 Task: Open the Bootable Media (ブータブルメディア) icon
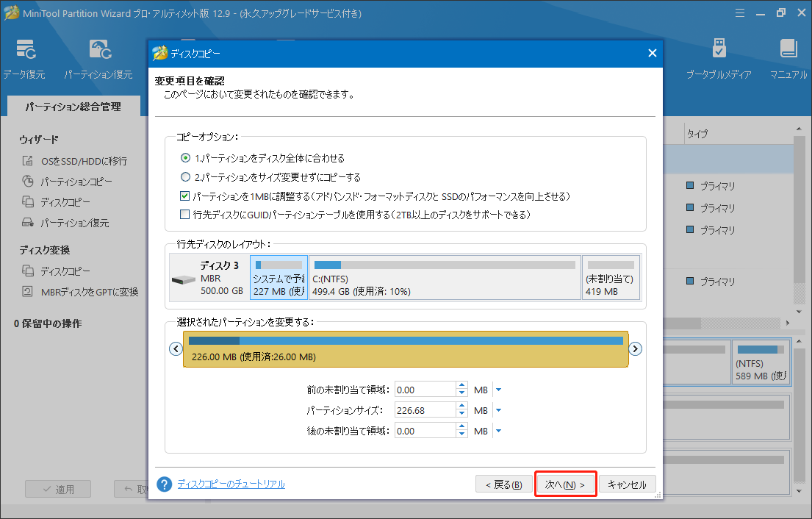[719, 49]
